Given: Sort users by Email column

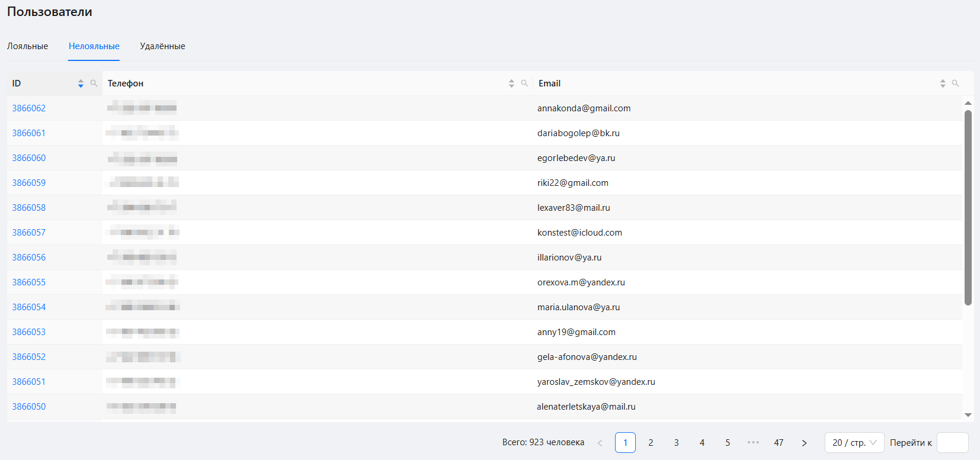Looking at the screenshot, I should click(x=943, y=83).
